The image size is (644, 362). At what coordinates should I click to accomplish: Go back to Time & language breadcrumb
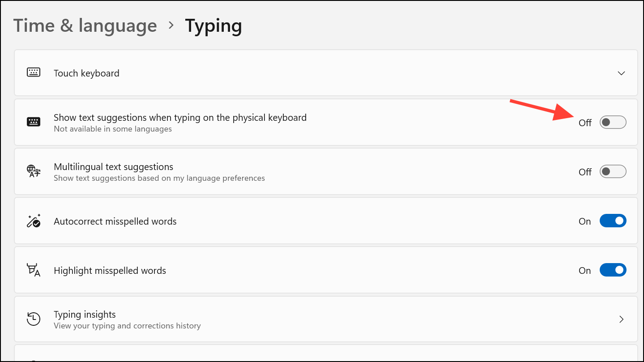tap(85, 26)
